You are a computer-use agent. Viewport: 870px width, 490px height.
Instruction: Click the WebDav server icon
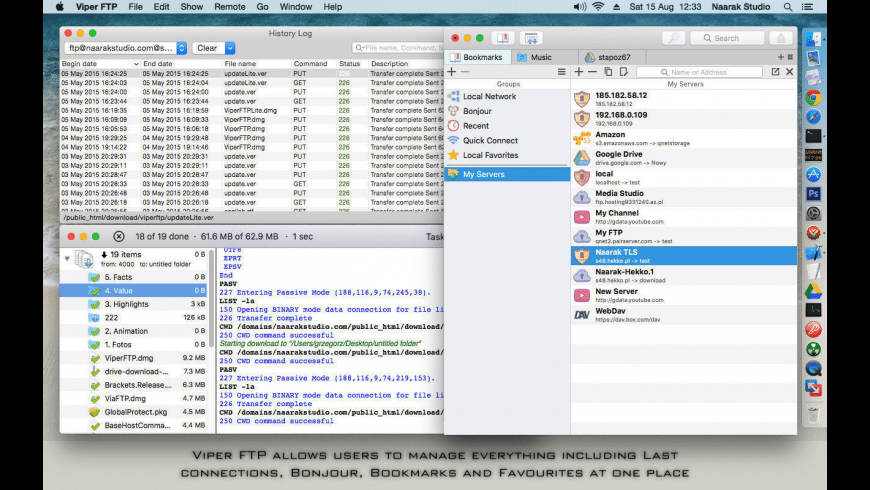pos(581,315)
